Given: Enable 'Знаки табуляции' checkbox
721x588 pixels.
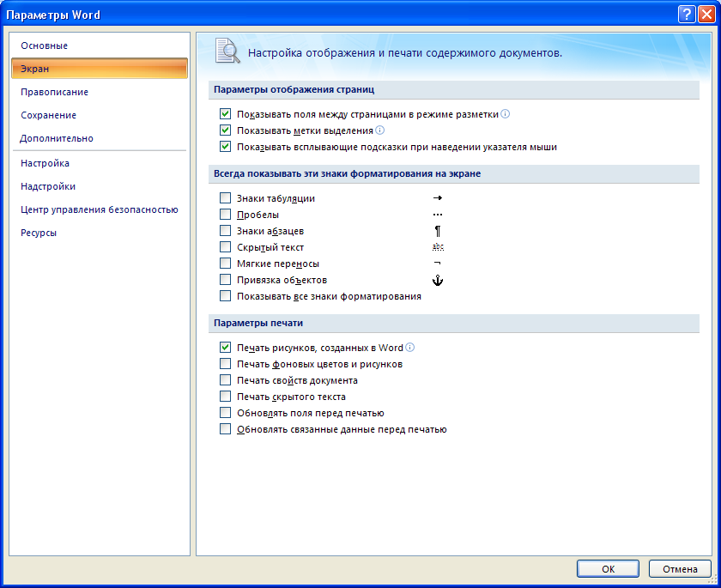Looking at the screenshot, I should [225, 198].
